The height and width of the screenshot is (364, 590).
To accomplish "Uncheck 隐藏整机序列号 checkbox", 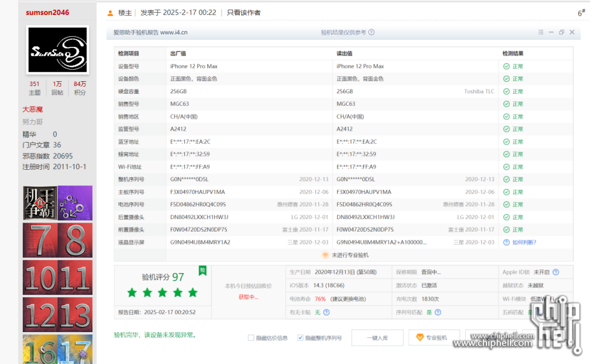I will [300, 338].
